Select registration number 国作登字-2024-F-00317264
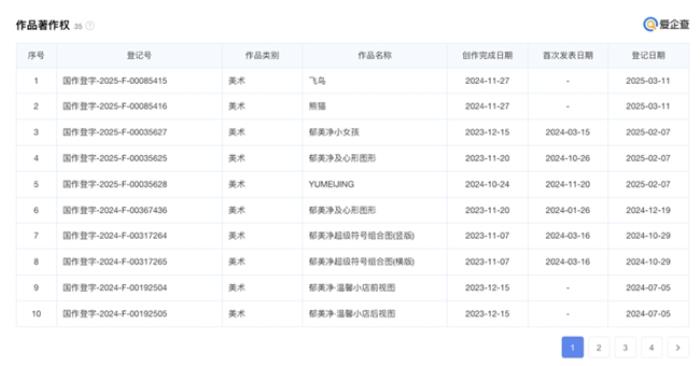The width and height of the screenshot is (700, 366). [x=115, y=236]
